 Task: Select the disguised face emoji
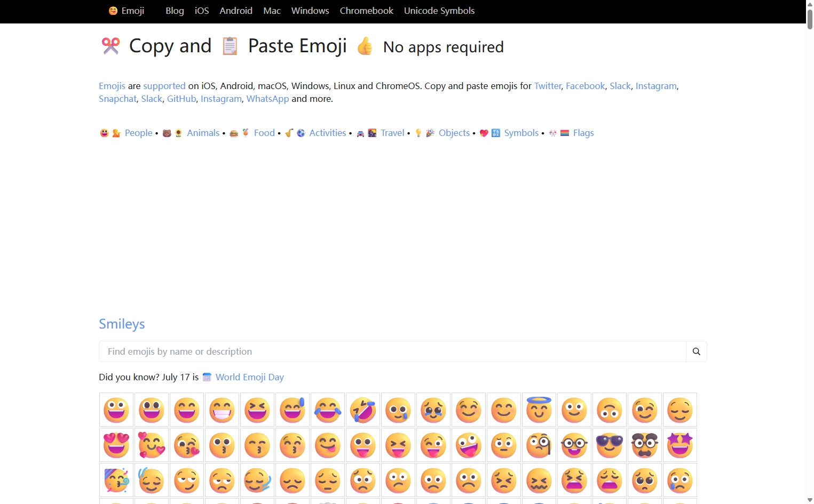pos(645,445)
